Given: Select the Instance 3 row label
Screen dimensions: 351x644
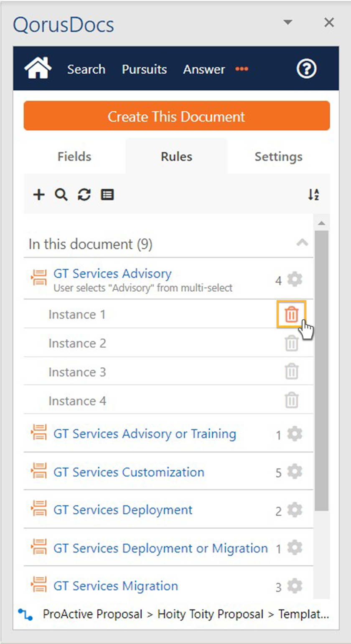Looking at the screenshot, I should (77, 372).
